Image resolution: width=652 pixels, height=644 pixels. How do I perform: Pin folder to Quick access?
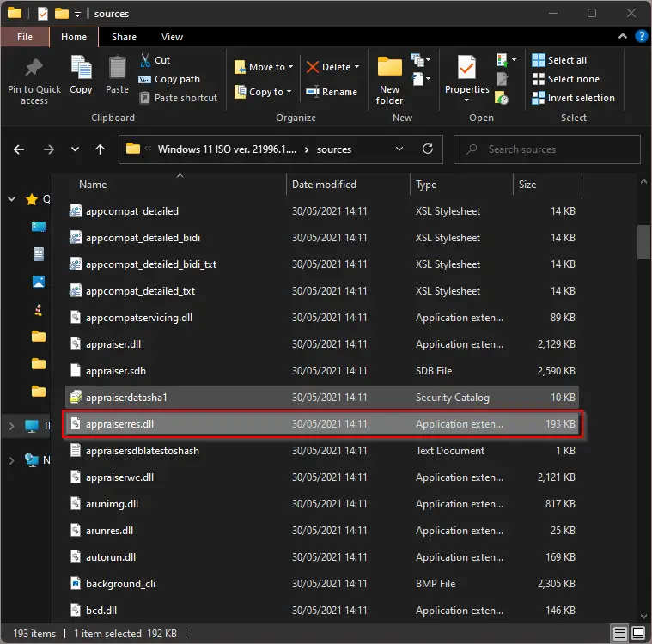tap(34, 81)
